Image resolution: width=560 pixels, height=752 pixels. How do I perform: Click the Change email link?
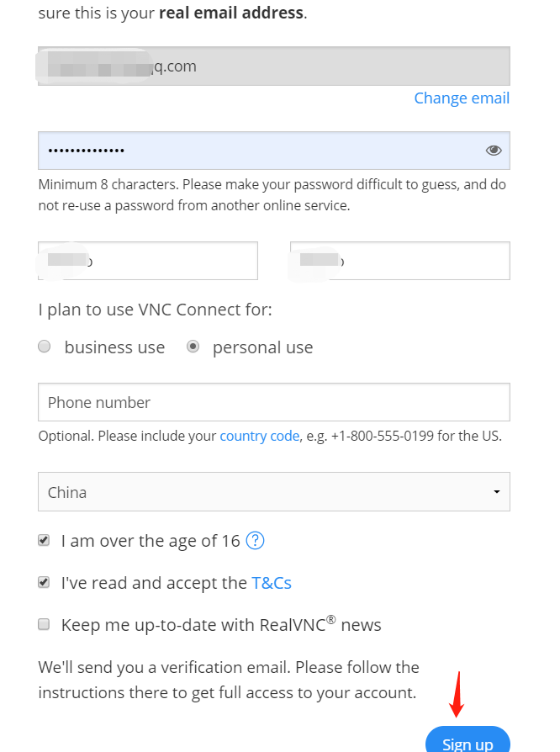tap(462, 98)
